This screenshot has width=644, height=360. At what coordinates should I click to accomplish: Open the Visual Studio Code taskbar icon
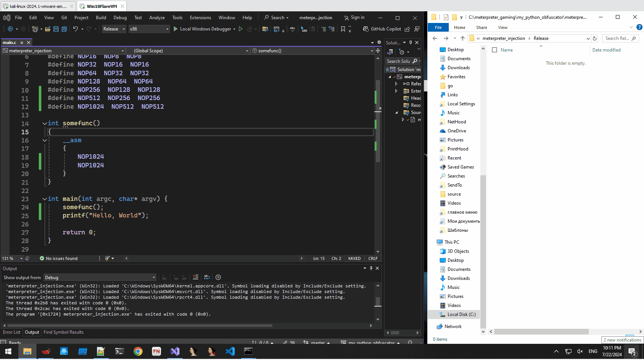pyautogui.click(x=230, y=351)
